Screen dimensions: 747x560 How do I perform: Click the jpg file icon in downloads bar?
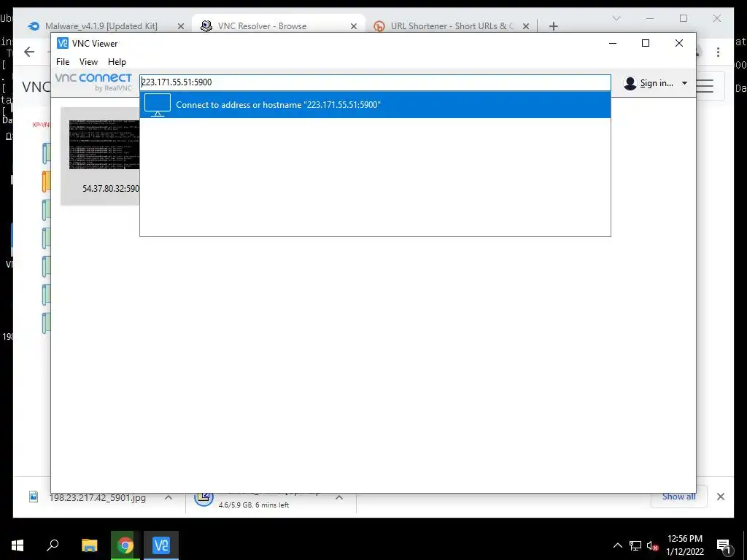34,497
